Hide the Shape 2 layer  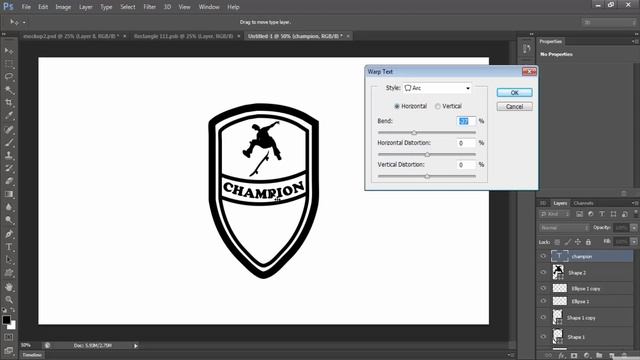[x=543, y=272]
